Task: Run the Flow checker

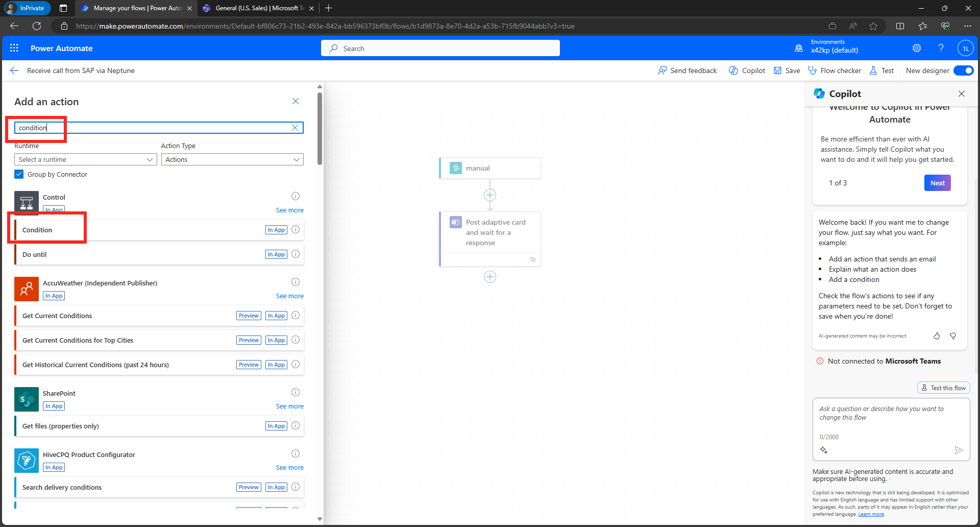Action: (835, 70)
